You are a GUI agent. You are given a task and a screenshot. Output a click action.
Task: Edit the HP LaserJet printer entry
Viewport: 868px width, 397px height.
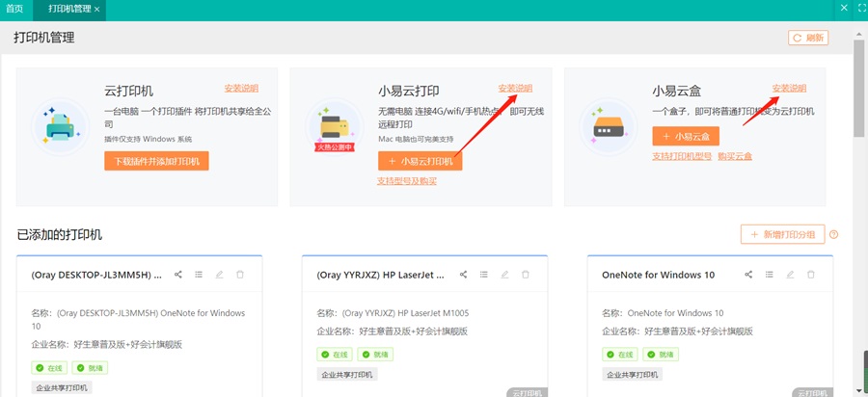504,275
